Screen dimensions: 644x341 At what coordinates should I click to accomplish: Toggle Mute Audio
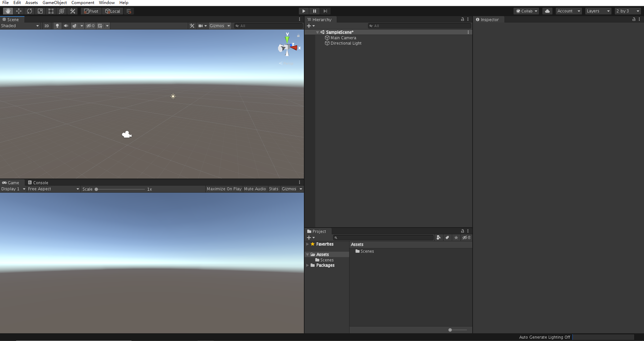point(255,189)
